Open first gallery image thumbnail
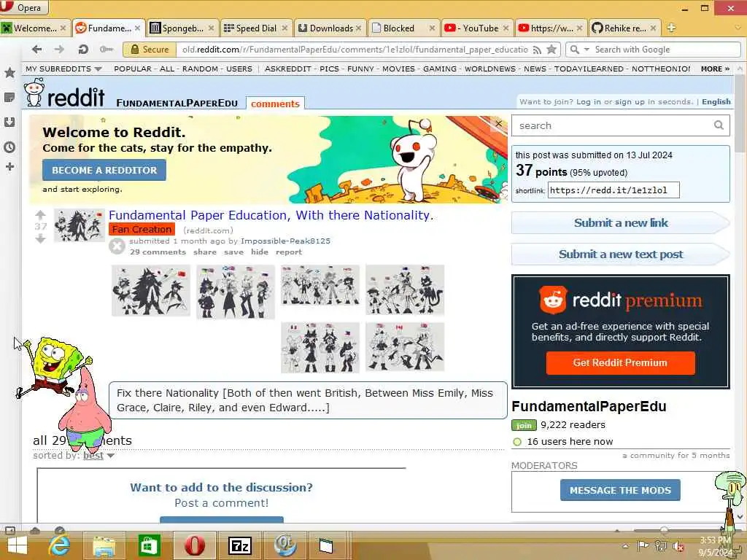 click(151, 290)
